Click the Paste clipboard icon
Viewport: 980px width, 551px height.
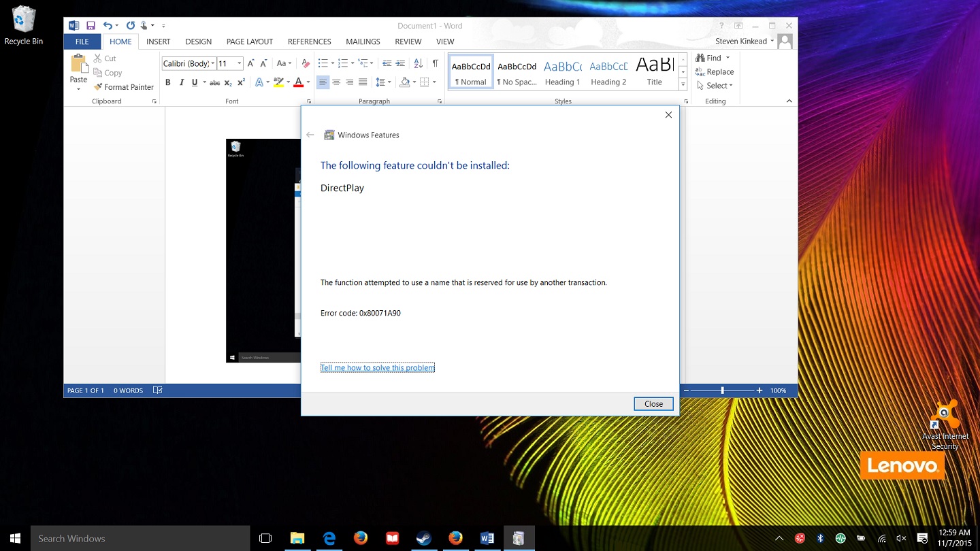[x=79, y=64]
